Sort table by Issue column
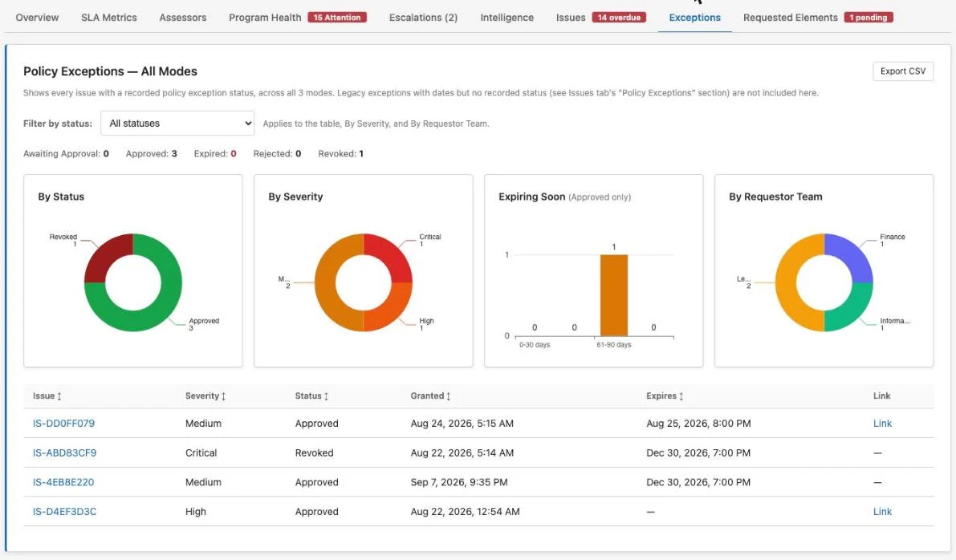 tap(47, 396)
